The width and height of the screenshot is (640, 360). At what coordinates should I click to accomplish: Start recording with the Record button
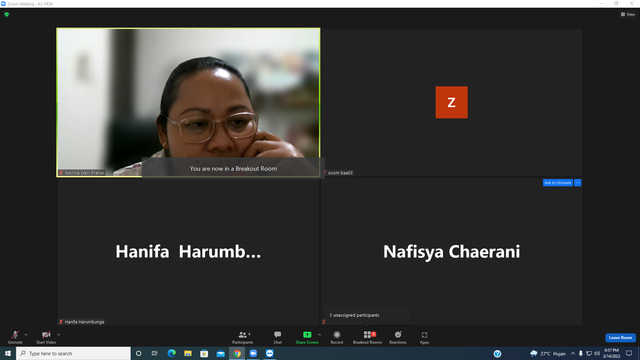(x=337, y=337)
